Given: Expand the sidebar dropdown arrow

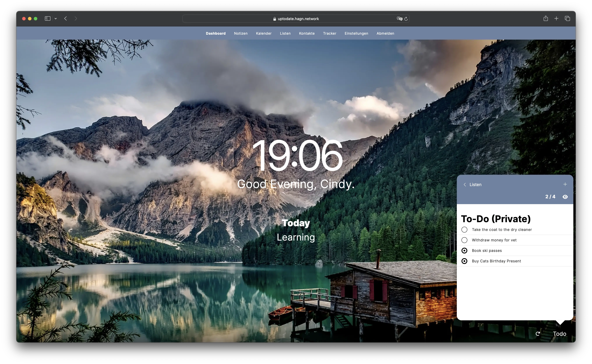Looking at the screenshot, I should point(56,18).
